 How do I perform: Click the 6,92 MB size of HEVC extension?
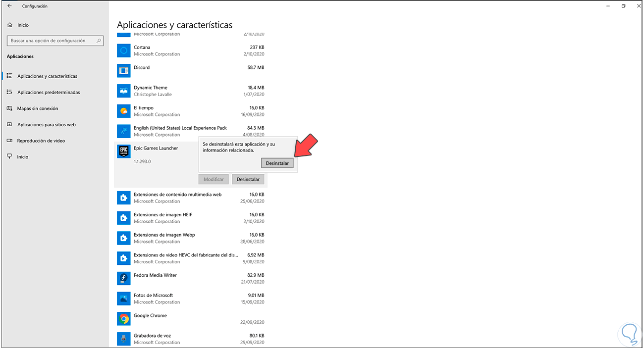point(256,255)
